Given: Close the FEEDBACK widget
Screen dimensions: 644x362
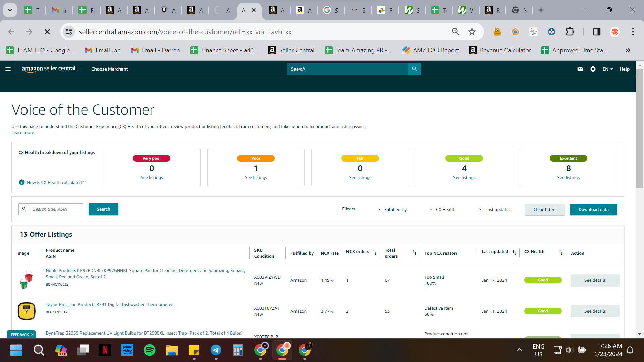Looking at the screenshot, I should pos(32,335).
